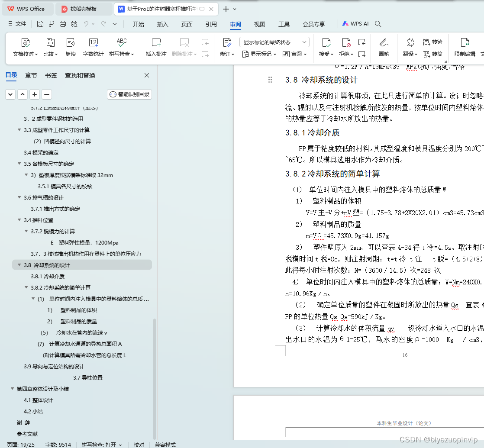Click 页面: 19/25 in status bar
This screenshot has width=484, height=448.
[x=21, y=445]
